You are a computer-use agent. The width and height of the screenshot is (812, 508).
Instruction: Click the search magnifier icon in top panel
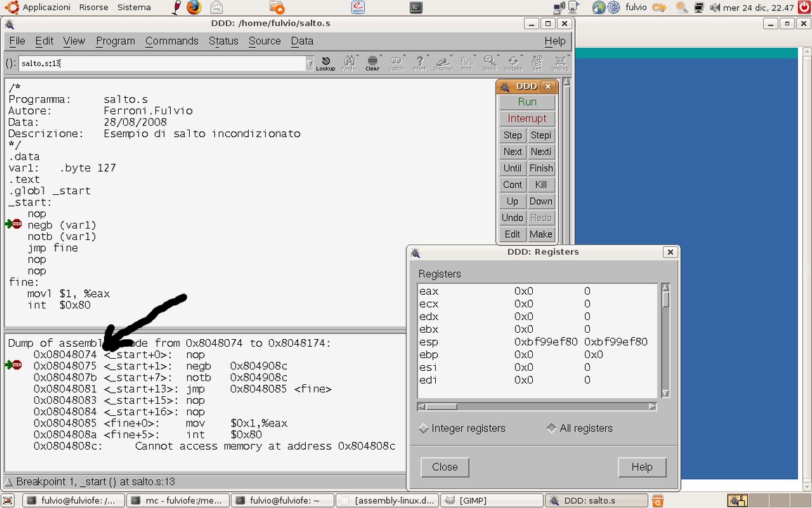(682, 7)
